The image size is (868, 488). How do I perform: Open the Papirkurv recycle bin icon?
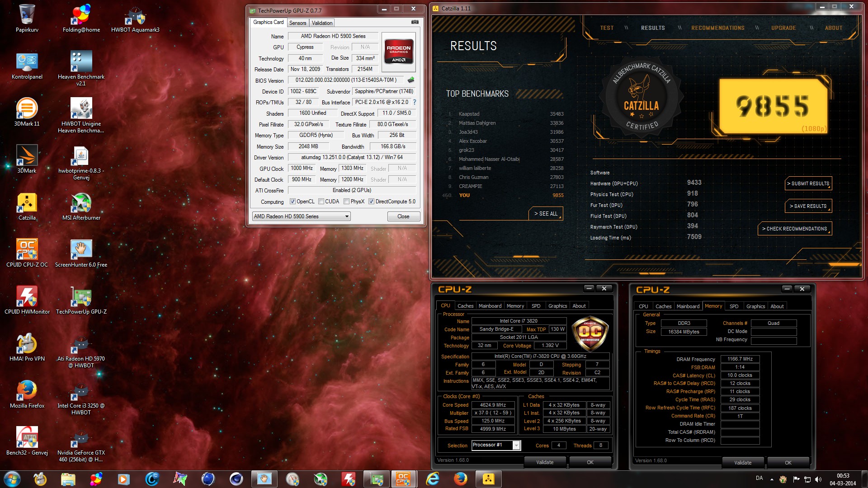27,18
